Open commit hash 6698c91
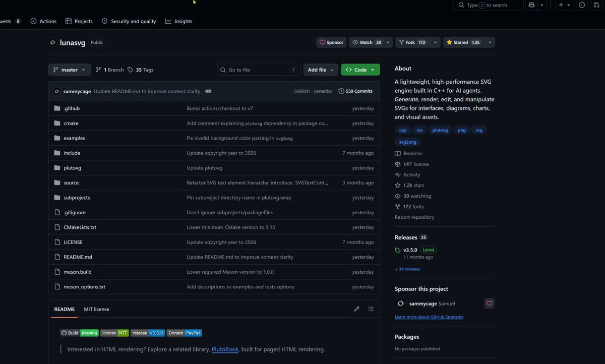The image size is (605, 364). pos(303,91)
